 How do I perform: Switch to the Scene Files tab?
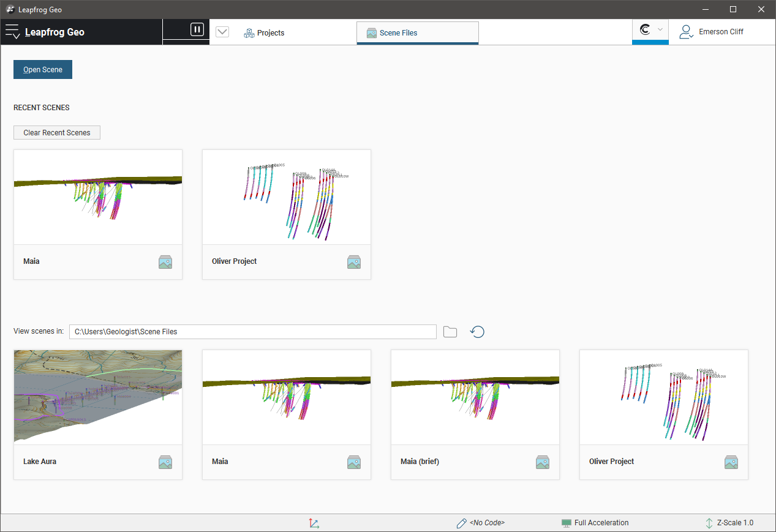(418, 33)
